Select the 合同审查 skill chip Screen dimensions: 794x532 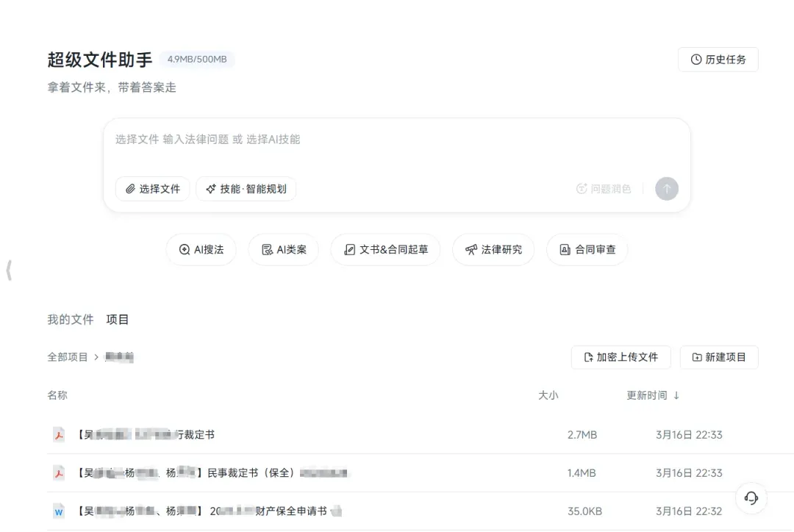tap(587, 250)
